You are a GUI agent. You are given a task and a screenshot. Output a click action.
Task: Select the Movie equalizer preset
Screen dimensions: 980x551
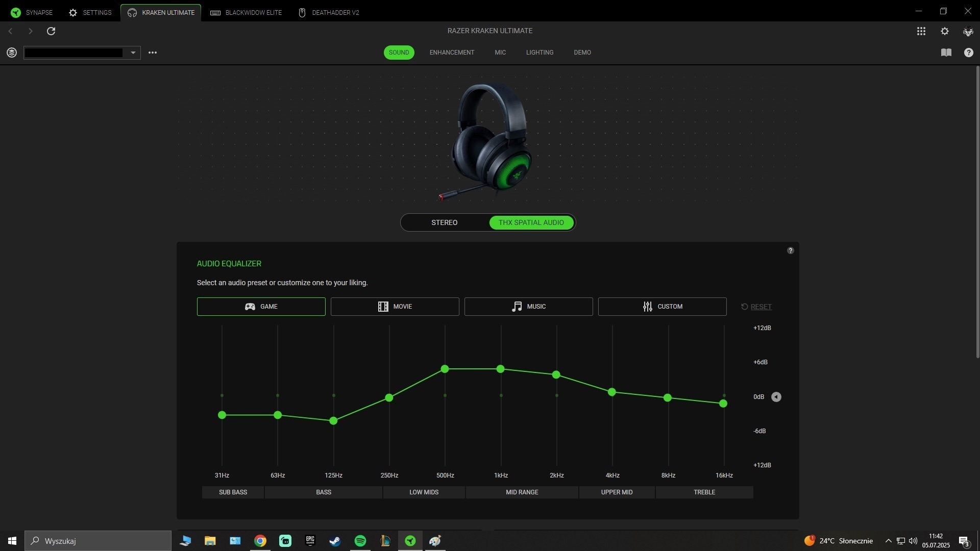pos(395,307)
